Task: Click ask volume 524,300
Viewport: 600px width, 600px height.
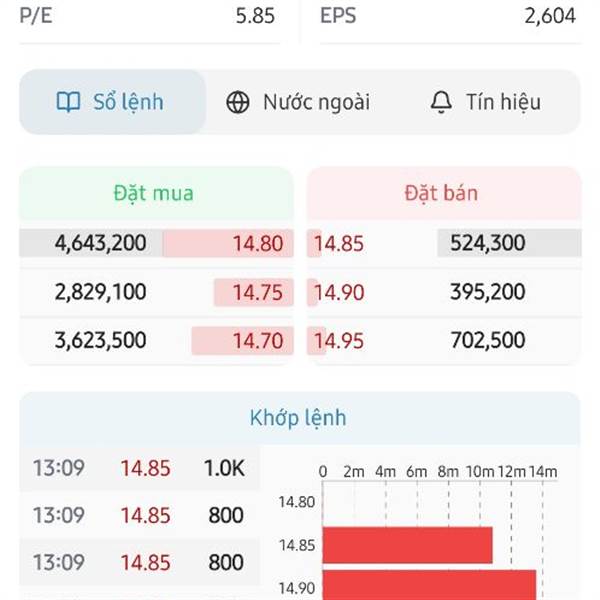Action: pyautogui.click(x=488, y=243)
